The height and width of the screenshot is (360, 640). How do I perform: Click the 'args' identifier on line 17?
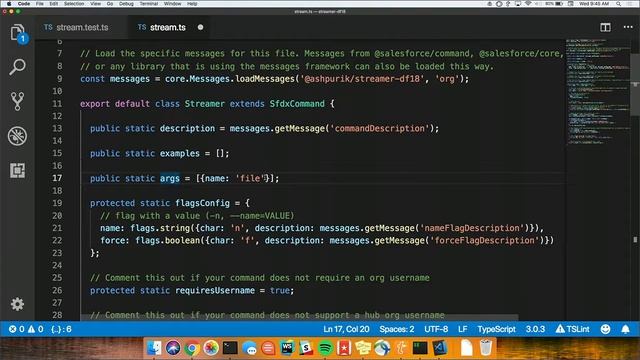[x=170, y=178]
